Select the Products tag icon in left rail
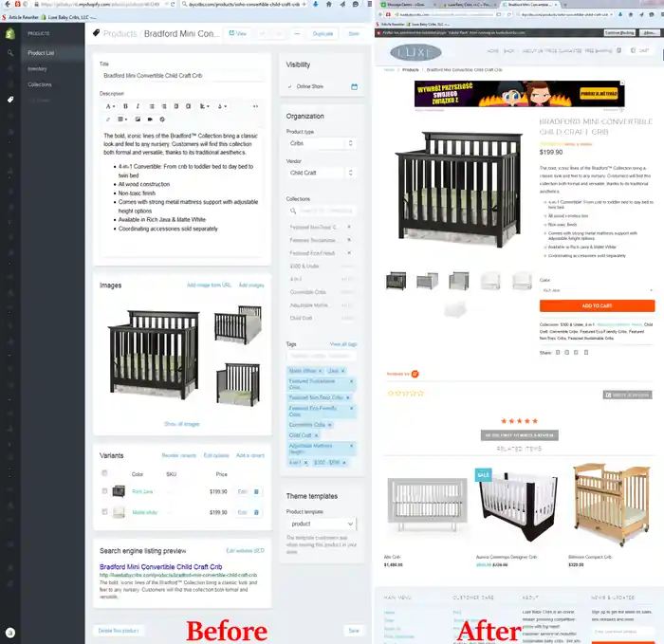This screenshot has height=644, width=664. pyautogui.click(x=10, y=100)
